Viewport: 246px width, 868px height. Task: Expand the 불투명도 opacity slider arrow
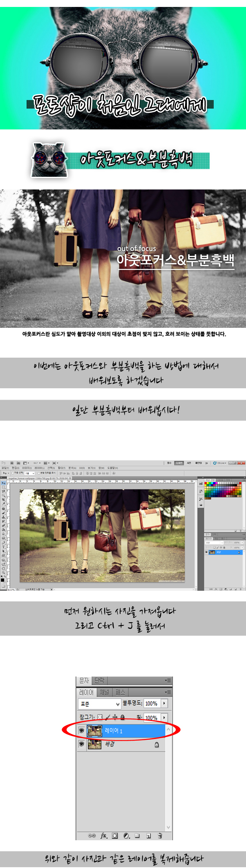pos(164,703)
